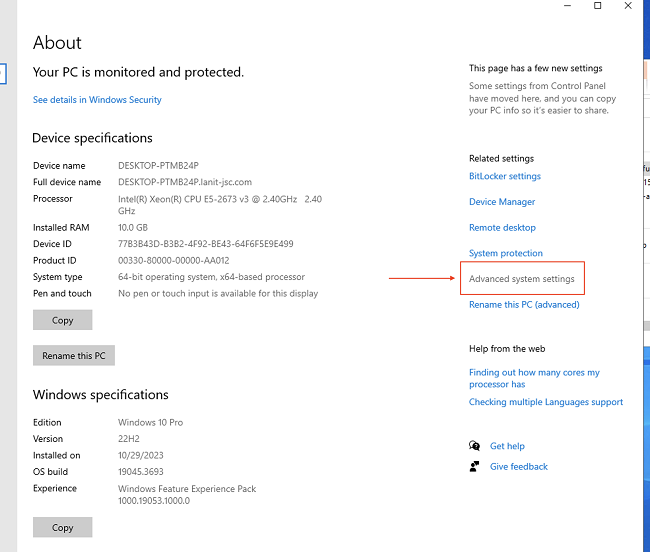Click This page has a few new settings text
Image resolution: width=650 pixels, height=552 pixels.
536,68
